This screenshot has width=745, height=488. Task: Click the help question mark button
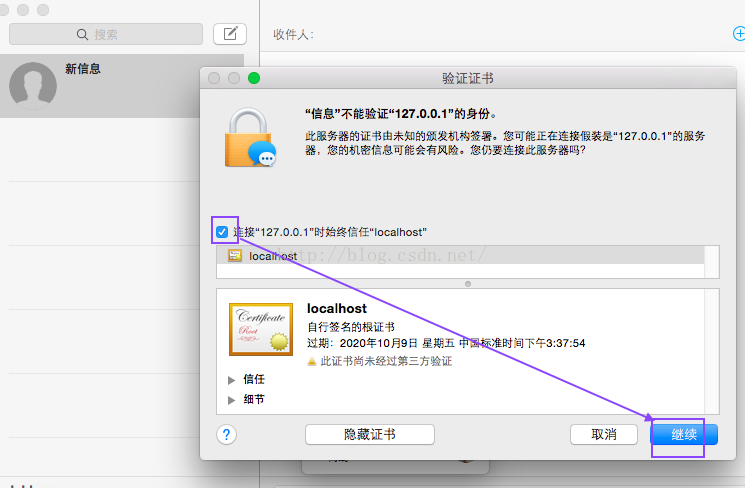tap(227, 434)
